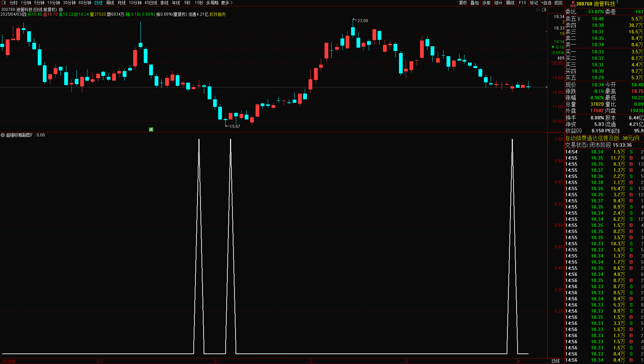
Task: Switch to the 周线 weekly chart
Action: click(110, 3)
